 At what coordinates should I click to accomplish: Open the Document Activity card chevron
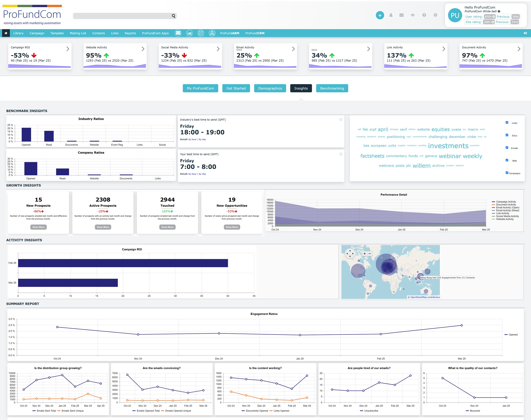(519, 49)
